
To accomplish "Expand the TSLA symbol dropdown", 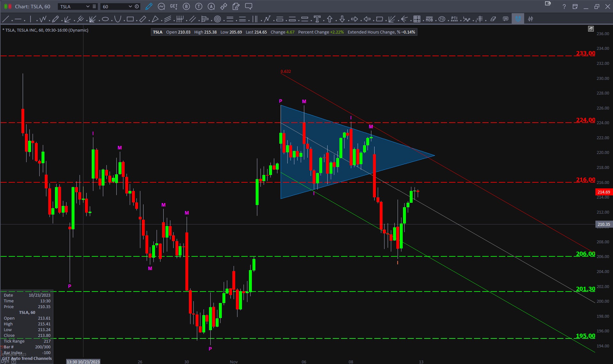I will coord(88,6).
